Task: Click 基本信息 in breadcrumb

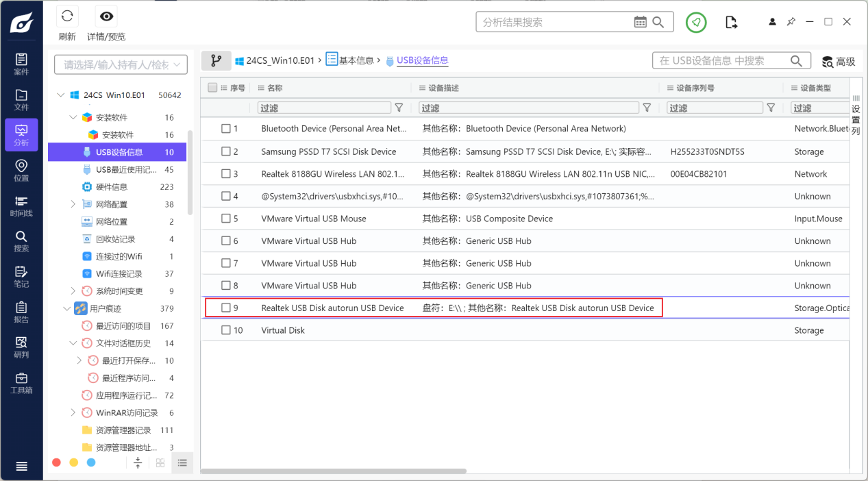Action: (x=356, y=60)
